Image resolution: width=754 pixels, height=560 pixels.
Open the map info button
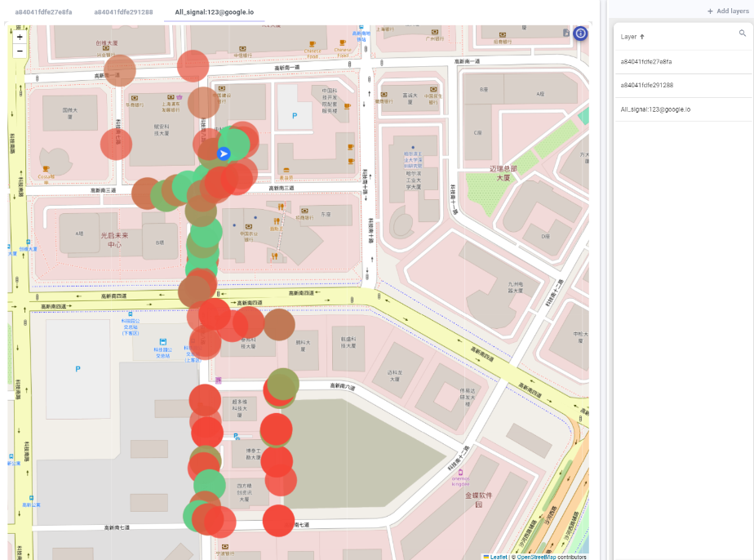tap(580, 33)
